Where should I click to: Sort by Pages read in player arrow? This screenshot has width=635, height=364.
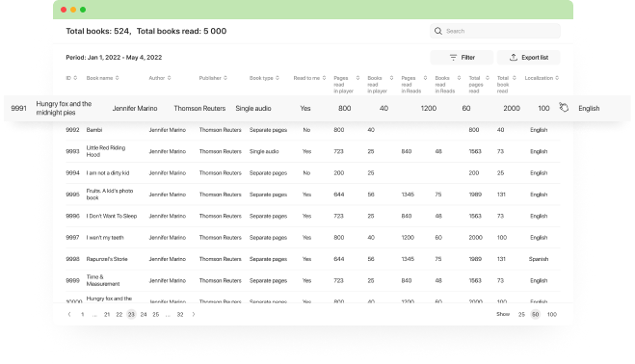point(357,78)
